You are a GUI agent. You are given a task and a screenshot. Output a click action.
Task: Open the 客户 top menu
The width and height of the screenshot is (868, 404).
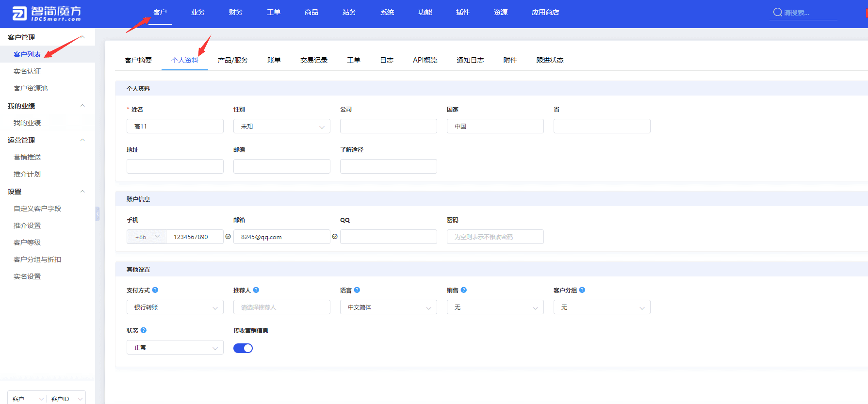coord(160,12)
